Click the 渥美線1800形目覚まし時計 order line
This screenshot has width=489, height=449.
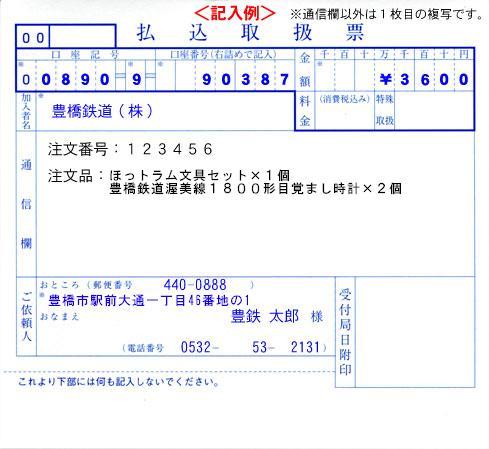pyautogui.click(x=255, y=189)
